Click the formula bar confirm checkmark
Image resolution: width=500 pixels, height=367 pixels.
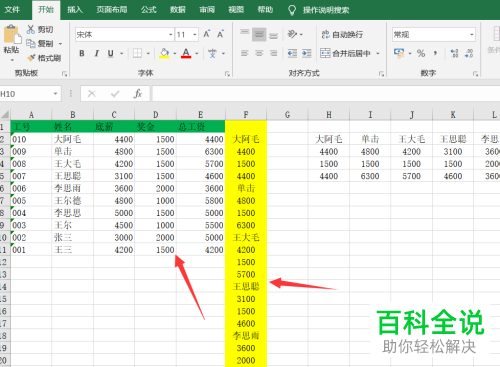(115, 94)
